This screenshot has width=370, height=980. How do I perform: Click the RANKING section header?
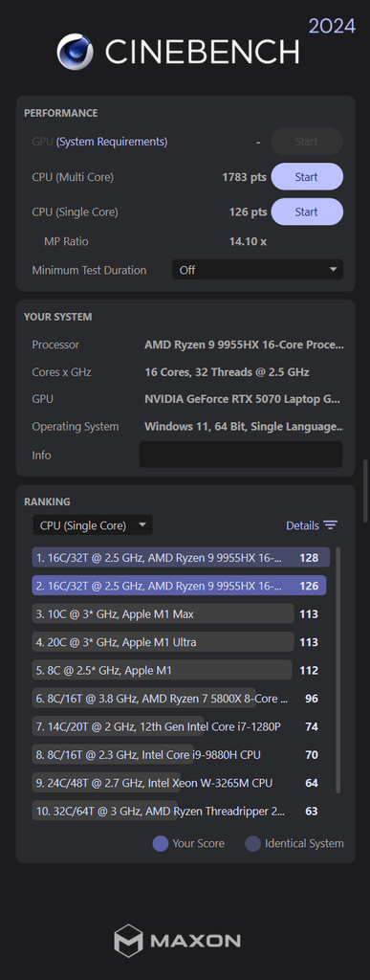click(47, 501)
